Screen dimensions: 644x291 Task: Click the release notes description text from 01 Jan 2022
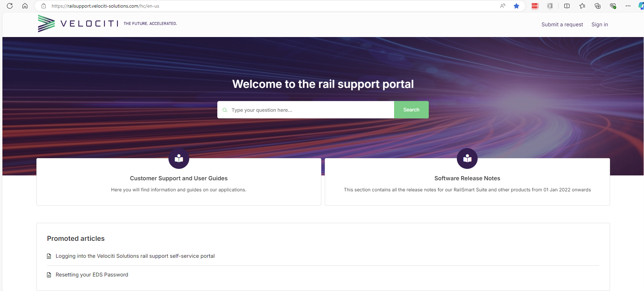[x=467, y=190]
